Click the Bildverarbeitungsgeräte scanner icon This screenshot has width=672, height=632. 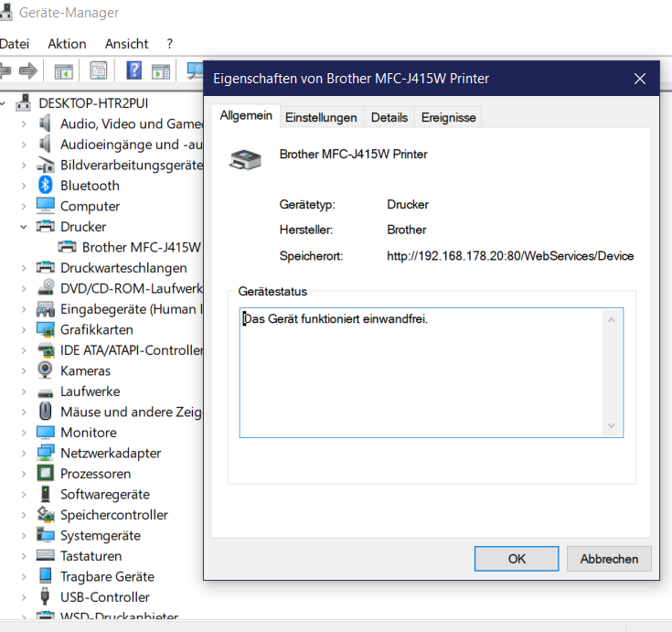pyautogui.click(x=46, y=165)
